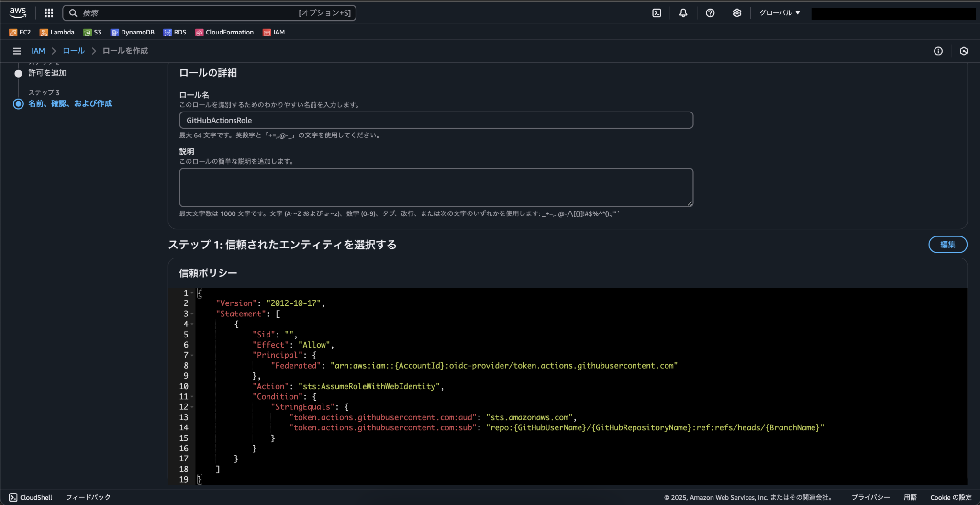
Task: Open the グローバル region dropdown
Action: click(x=779, y=13)
